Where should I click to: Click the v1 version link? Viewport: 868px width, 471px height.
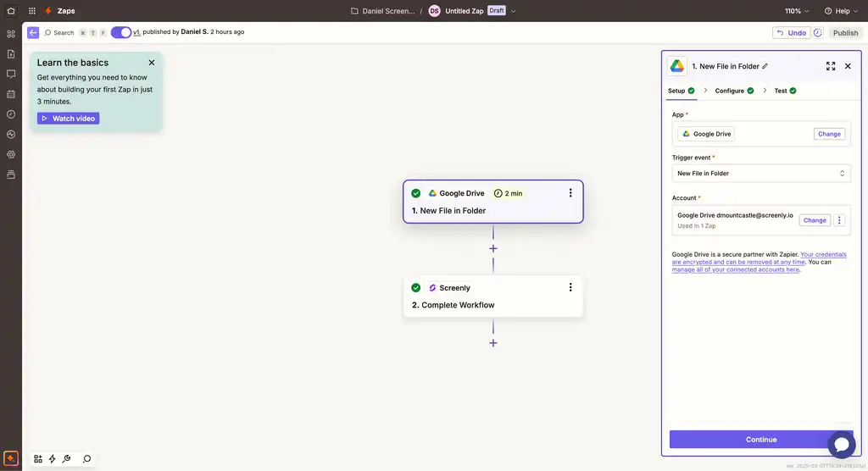click(136, 32)
